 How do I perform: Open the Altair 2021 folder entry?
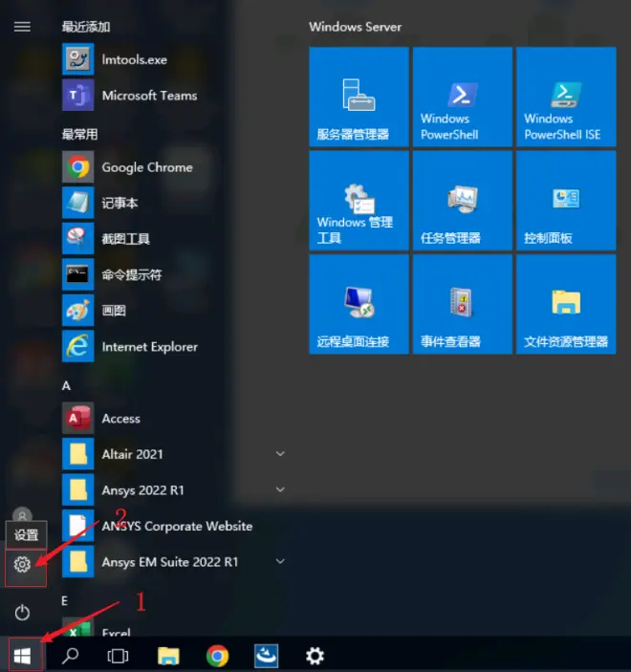click(174, 454)
